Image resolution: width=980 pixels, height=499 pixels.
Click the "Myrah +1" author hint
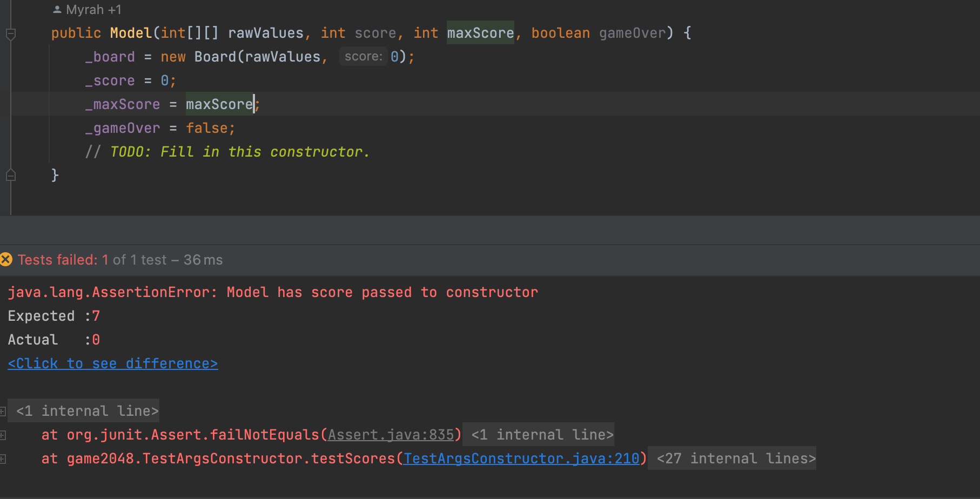pos(88,10)
